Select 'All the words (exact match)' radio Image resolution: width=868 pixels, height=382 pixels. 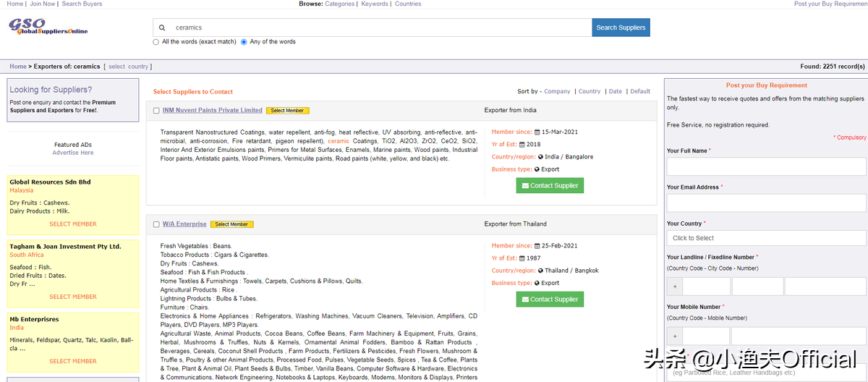156,42
